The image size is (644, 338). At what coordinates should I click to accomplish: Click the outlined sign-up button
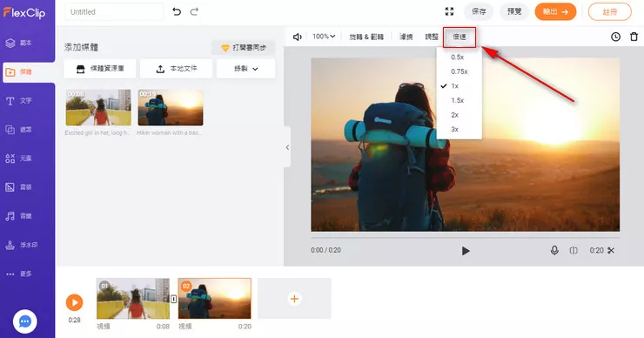point(609,12)
